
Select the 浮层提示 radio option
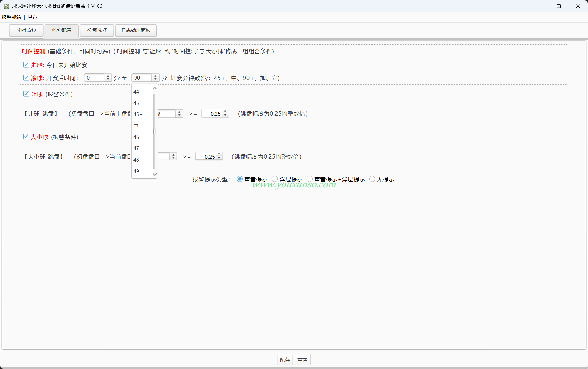click(x=275, y=179)
